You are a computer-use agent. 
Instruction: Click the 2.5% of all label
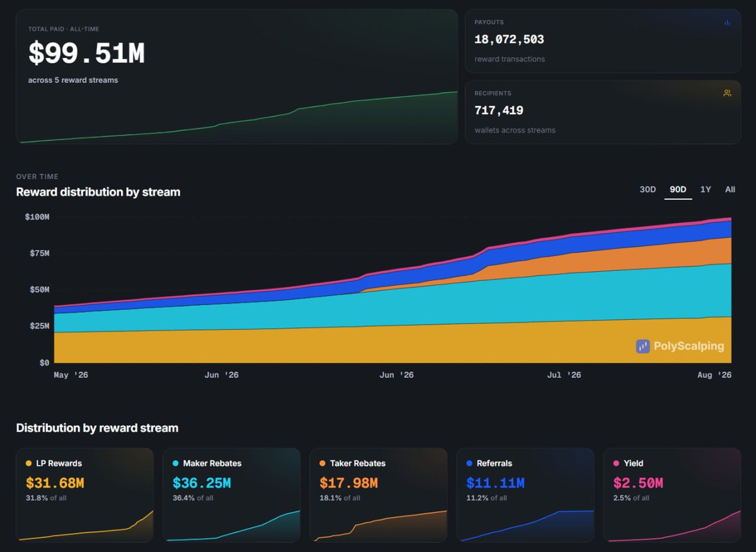[x=631, y=498]
